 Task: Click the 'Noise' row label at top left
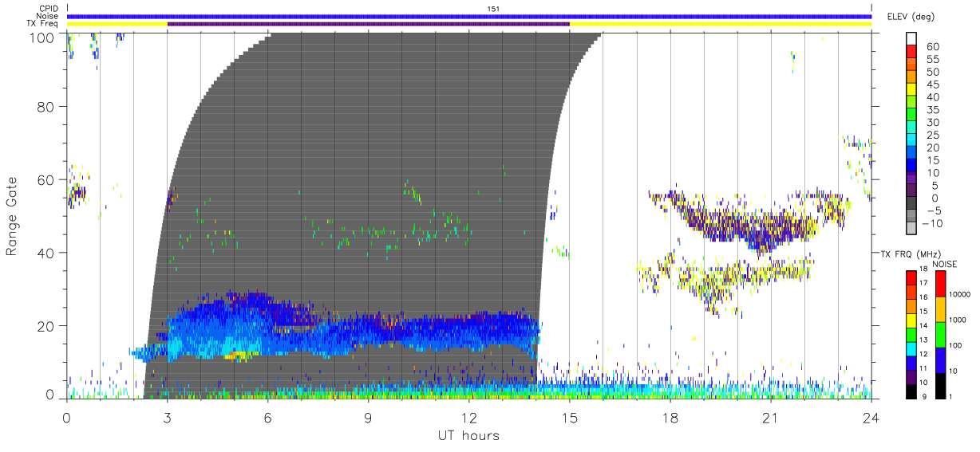(x=47, y=16)
